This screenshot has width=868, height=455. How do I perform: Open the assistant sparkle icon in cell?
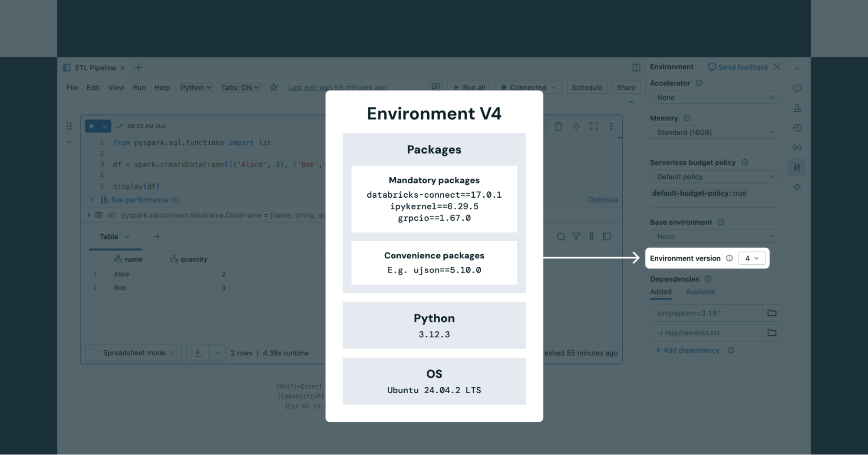[x=576, y=126]
